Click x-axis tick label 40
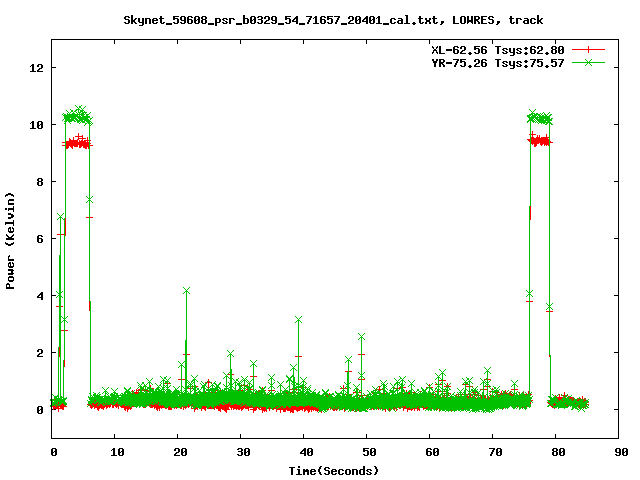 [x=306, y=452]
